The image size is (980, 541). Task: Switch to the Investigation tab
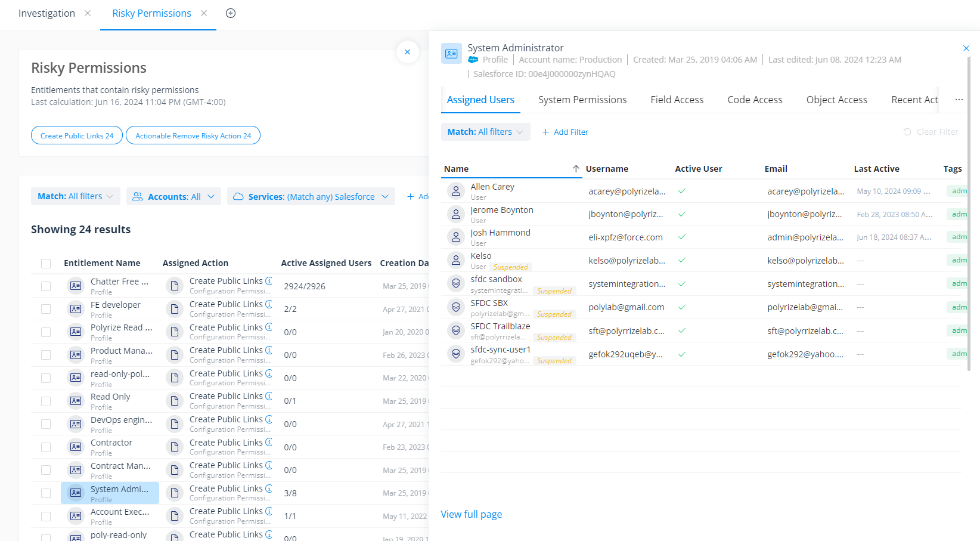(46, 13)
